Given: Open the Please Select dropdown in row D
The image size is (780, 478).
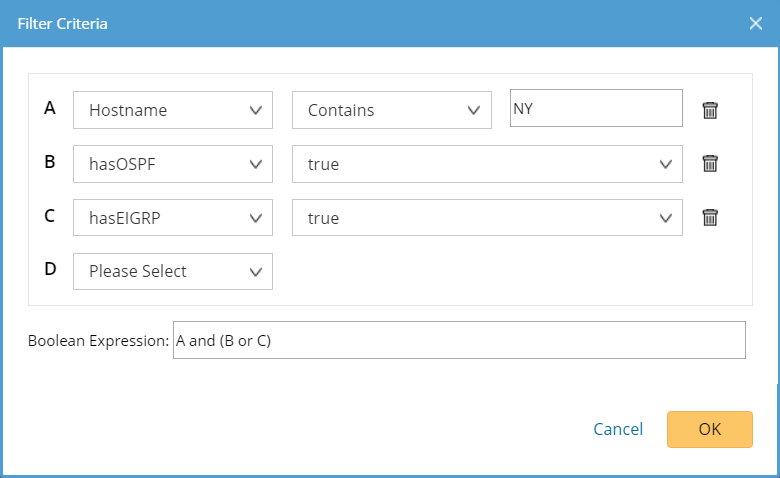Looking at the screenshot, I should pyautogui.click(x=173, y=272).
